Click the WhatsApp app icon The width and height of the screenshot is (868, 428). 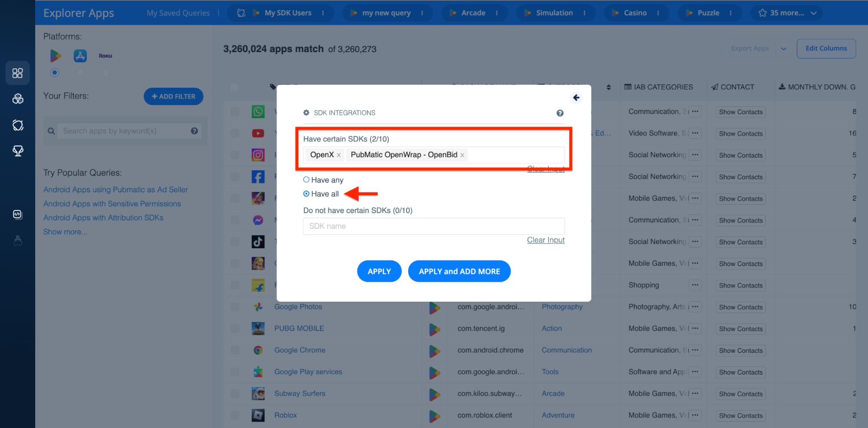tap(258, 112)
